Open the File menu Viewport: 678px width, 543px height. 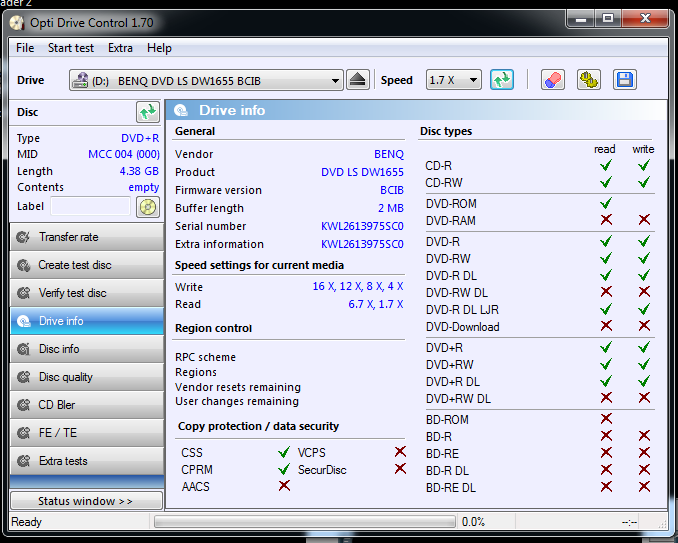point(25,48)
